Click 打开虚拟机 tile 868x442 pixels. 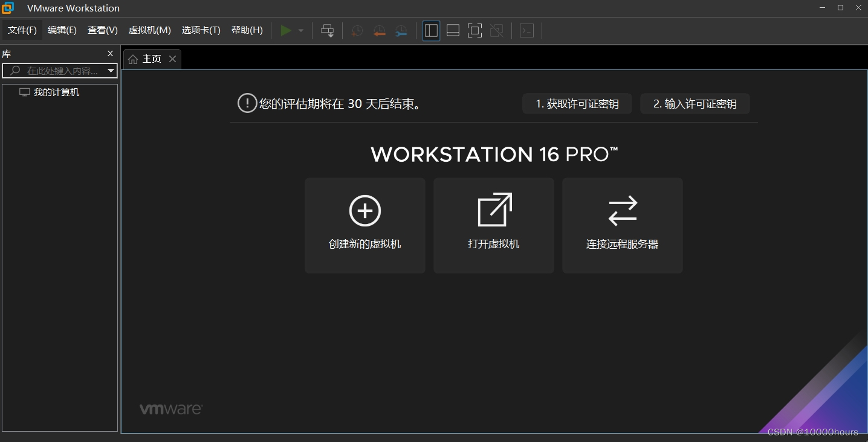[494, 225]
